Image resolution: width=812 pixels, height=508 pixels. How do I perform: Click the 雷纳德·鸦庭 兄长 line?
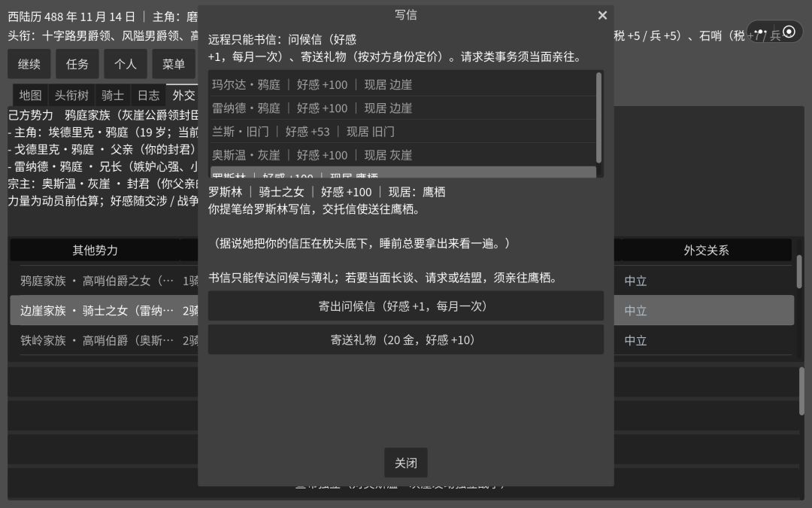102,166
